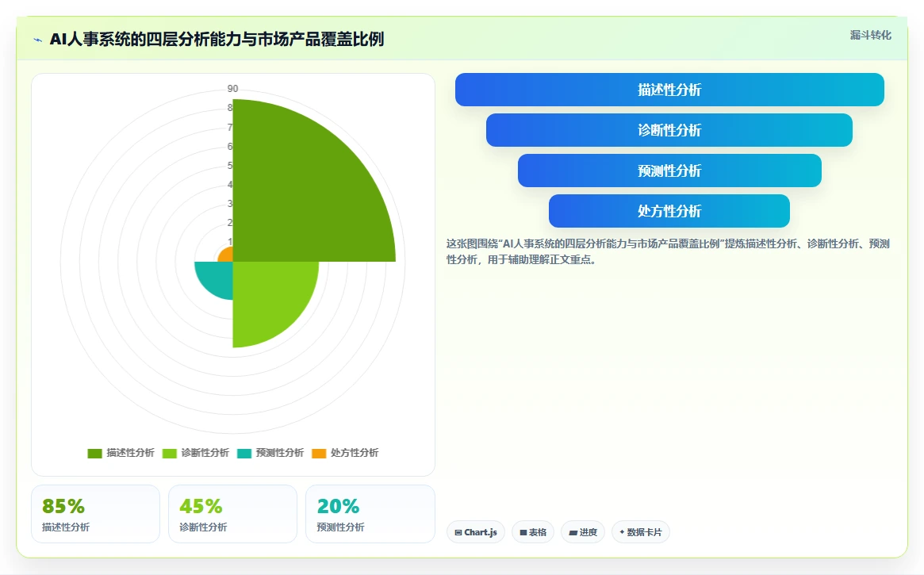Click the 表格 tag chip
The image size is (924, 575).
click(x=533, y=532)
